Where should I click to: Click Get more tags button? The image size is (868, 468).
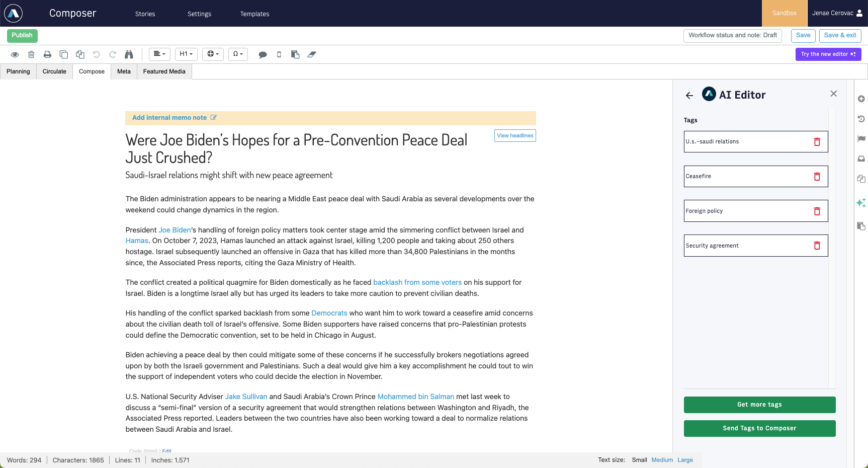pos(759,405)
